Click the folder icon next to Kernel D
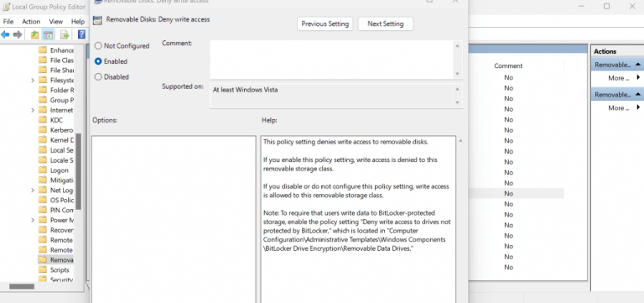Screen dimensions: 644x303 pos(42,140)
